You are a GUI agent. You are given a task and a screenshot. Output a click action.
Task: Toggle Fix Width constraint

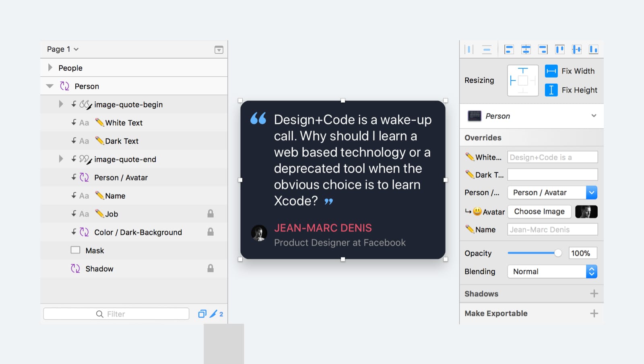551,71
